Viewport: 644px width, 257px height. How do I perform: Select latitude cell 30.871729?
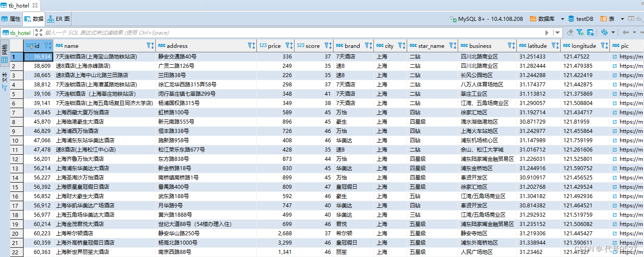[x=538, y=122]
